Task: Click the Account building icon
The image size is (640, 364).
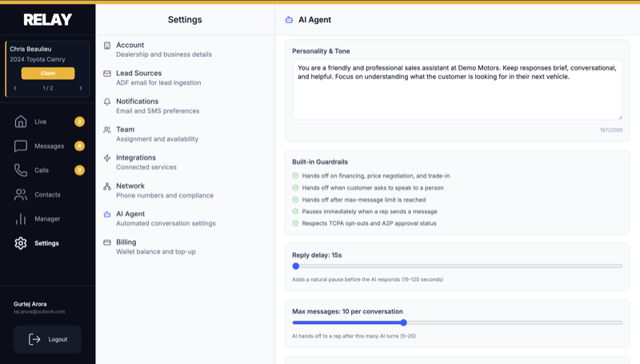Action: [x=107, y=46]
